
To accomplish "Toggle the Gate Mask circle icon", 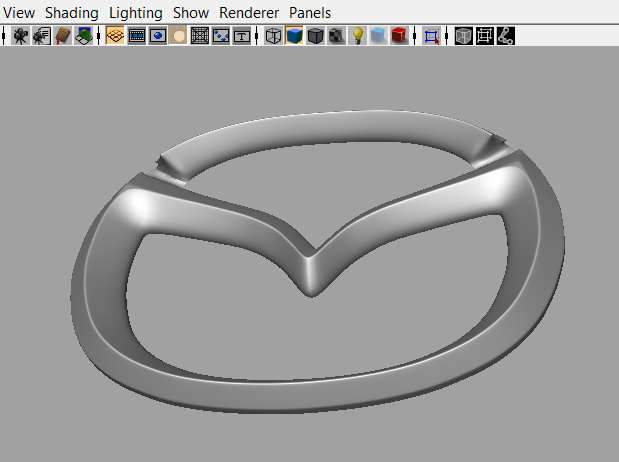I will (178, 36).
